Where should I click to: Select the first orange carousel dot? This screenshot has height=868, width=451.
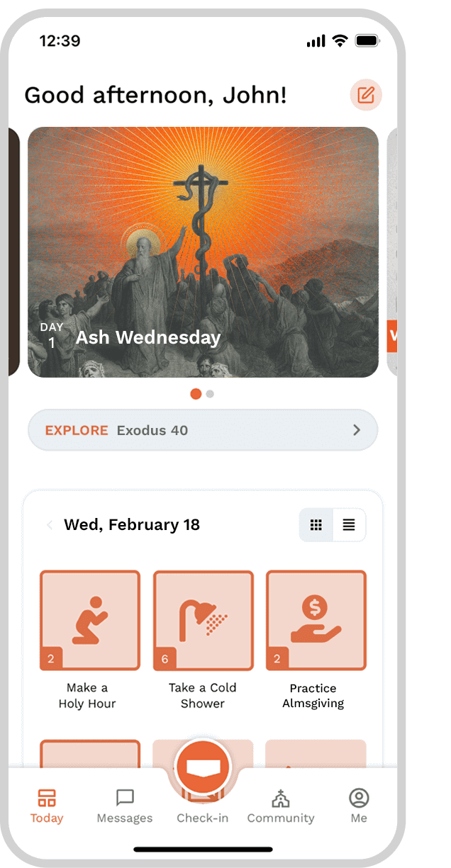(x=196, y=394)
